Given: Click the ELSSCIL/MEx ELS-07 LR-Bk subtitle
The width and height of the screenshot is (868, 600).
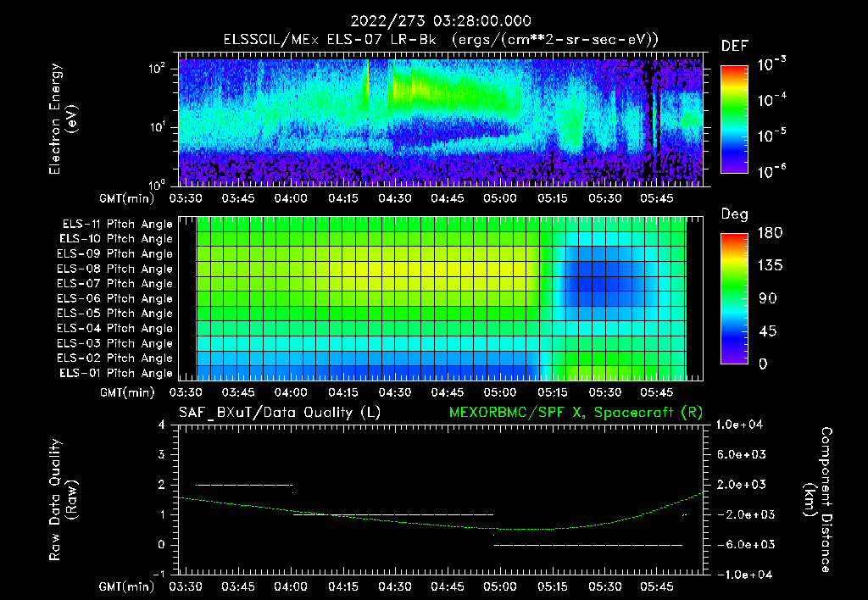Looking at the screenshot, I should point(330,40).
